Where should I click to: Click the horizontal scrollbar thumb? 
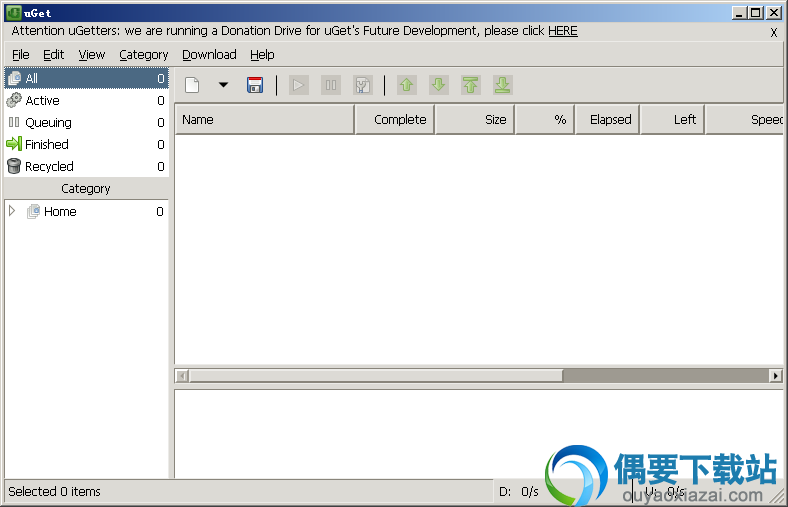coord(375,375)
